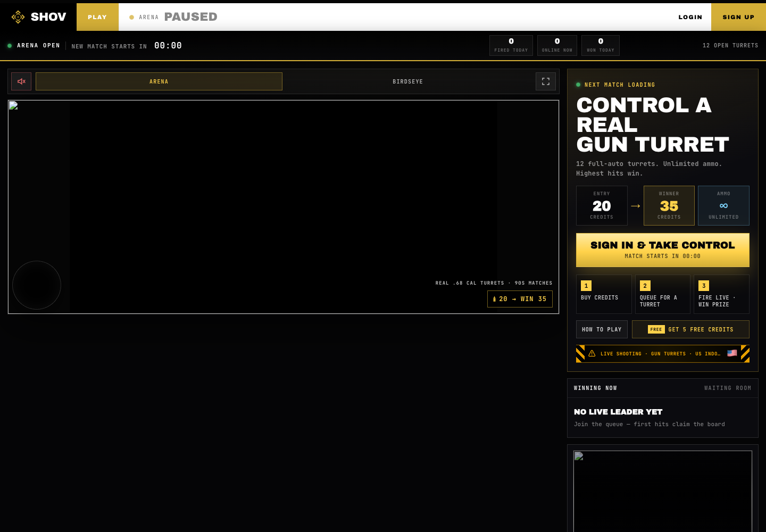Click NO LIVE LEADER YET heading
This screenshot has width=766, height=532.
coord(618,412)
